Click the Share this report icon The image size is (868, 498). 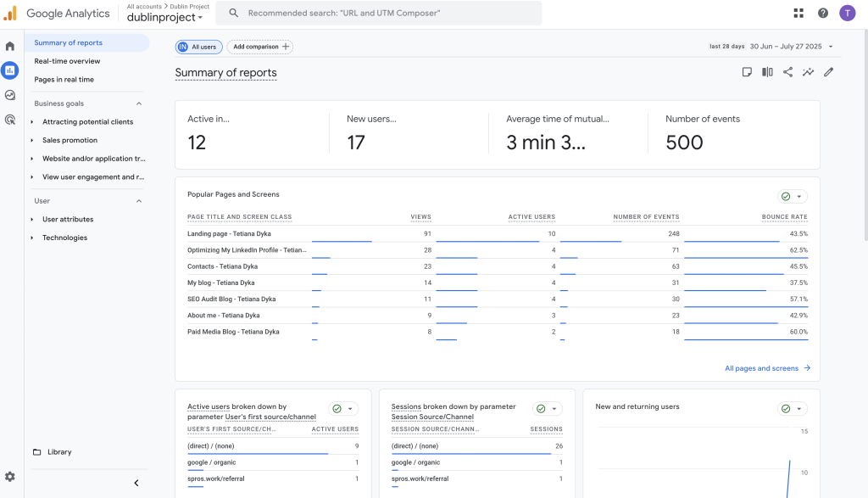point(787,72)
